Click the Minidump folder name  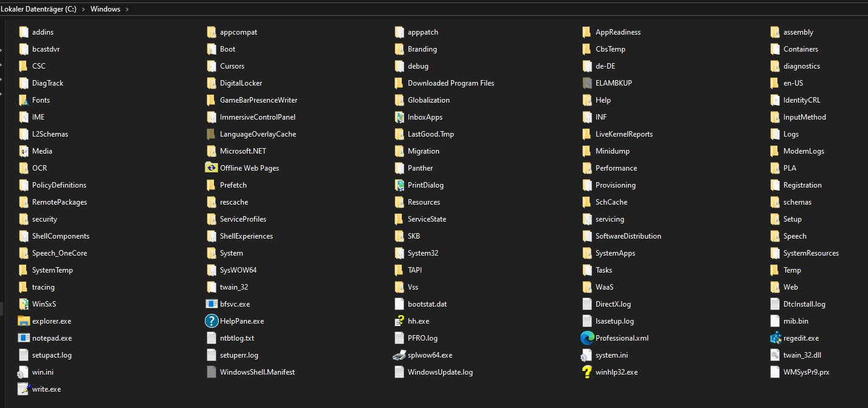pos(613,151)
